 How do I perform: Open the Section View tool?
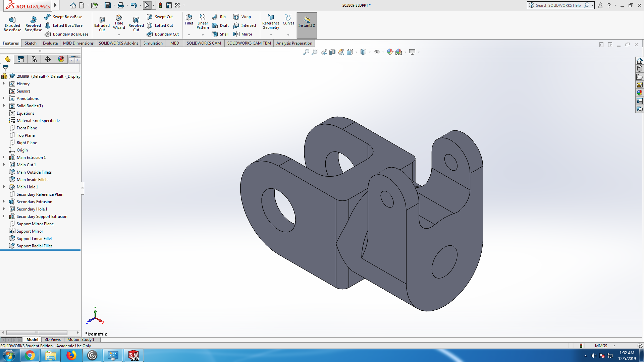[x=332, y=52]
